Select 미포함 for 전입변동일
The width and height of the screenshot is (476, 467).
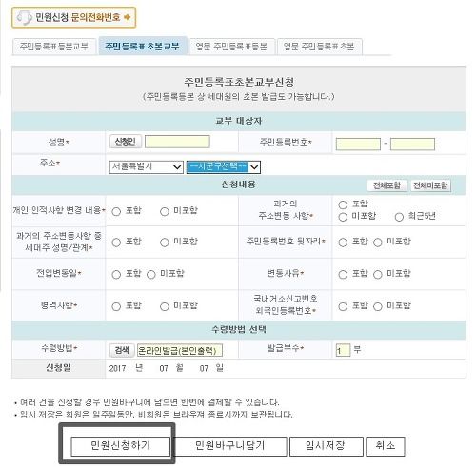click(151, 274)
